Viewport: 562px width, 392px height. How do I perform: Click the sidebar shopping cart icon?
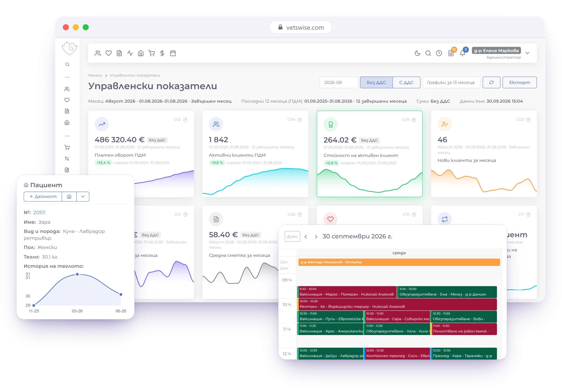click(x=67, y=147)
